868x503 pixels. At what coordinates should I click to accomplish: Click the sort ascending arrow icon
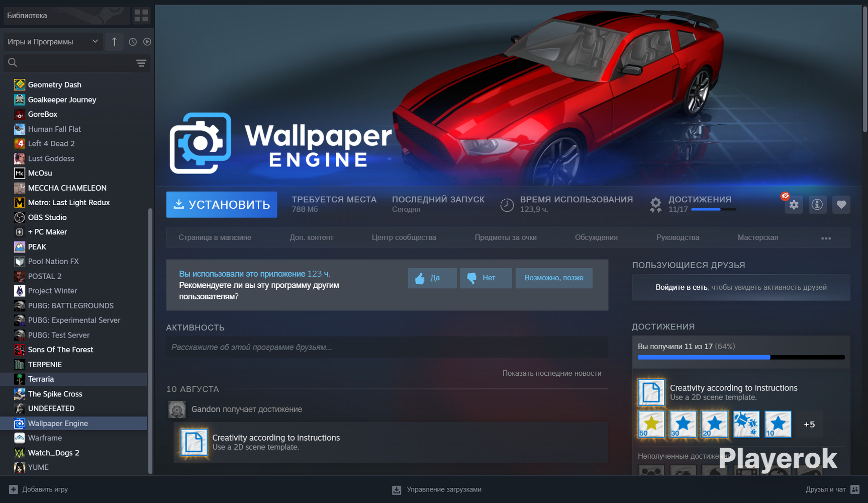point(115,42)
